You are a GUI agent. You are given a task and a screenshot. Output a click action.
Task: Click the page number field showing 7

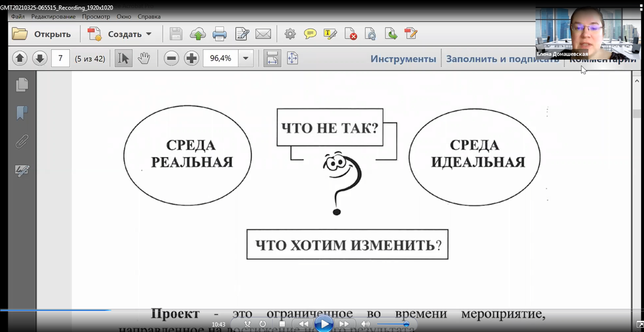(60, 58)
